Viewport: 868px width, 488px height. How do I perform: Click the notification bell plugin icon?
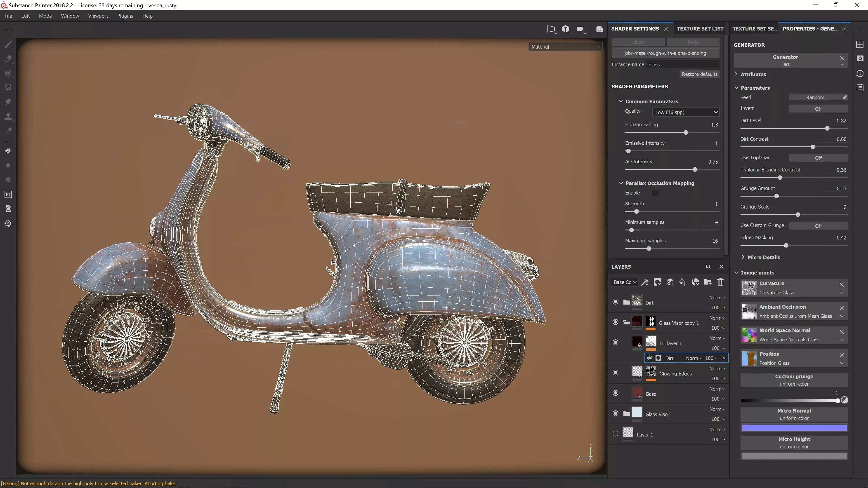point(8,165)
